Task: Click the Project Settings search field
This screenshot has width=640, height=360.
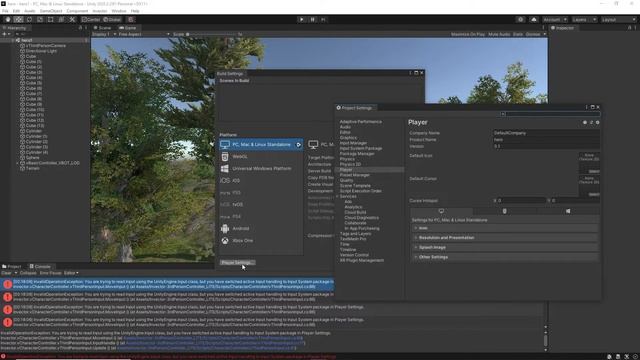Action: pos(550,114)
